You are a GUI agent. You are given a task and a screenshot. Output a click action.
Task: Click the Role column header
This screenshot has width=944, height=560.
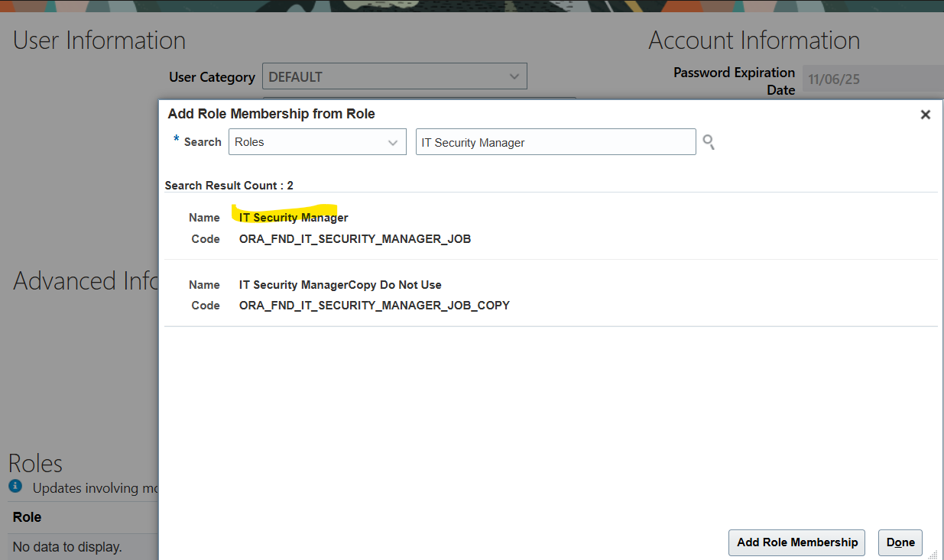[28, 517]
